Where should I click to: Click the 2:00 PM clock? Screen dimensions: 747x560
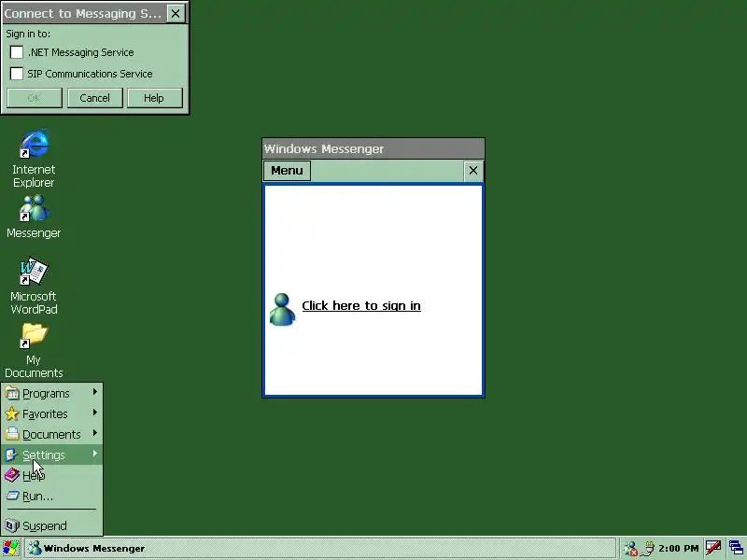pos(679,549)
